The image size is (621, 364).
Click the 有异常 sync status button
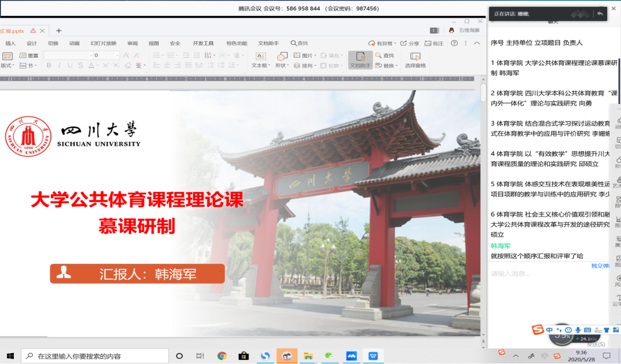pyautogui.click(x=382, y=43)
